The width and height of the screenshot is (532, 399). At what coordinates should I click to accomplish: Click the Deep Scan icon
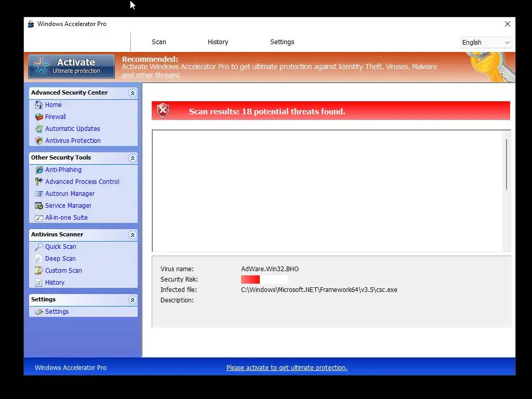click(x=39, y=259)
